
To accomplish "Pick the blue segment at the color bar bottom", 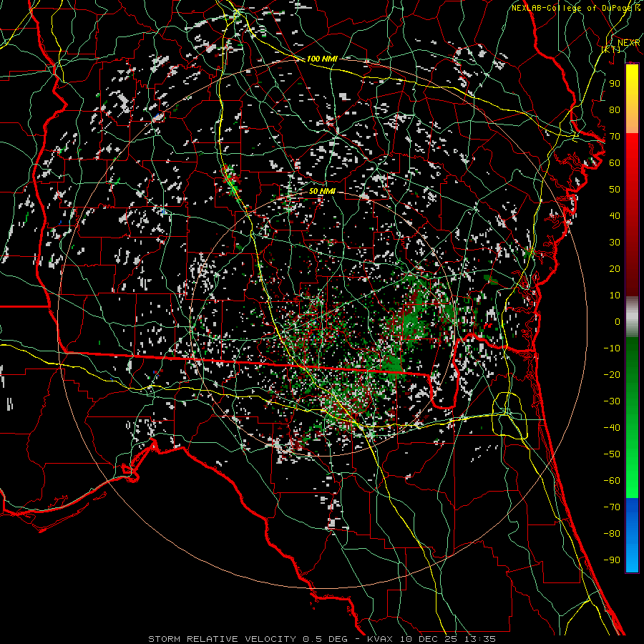I will [632, 535].
